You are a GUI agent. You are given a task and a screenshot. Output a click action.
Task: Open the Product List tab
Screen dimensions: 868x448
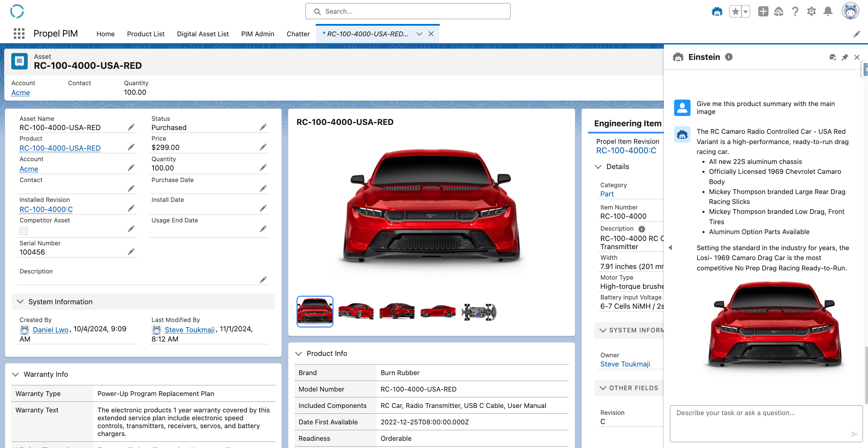point(146,34)
